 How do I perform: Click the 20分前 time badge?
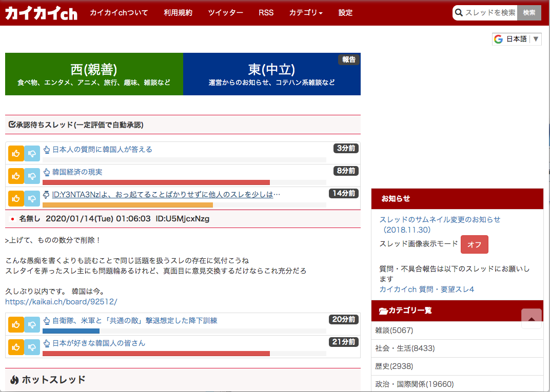click(344, 319)
